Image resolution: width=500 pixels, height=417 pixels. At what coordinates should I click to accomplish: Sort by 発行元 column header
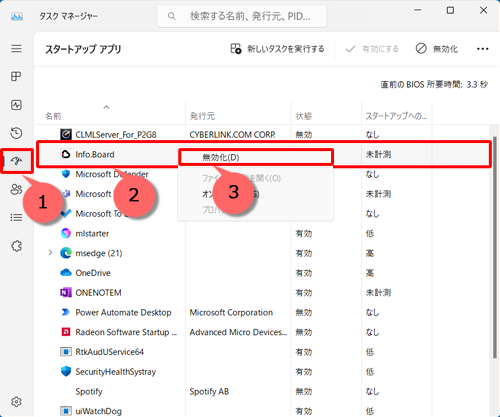click(x=202, y=116)
